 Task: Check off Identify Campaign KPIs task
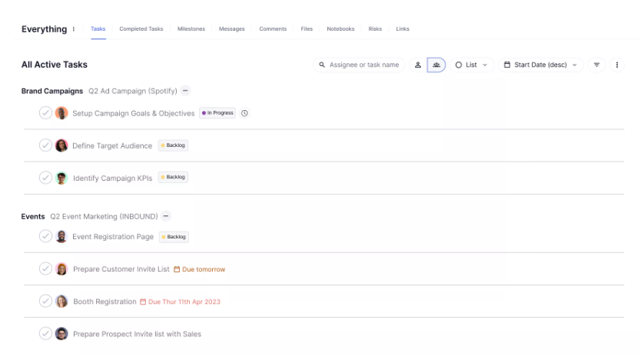[x=45, y=178]
